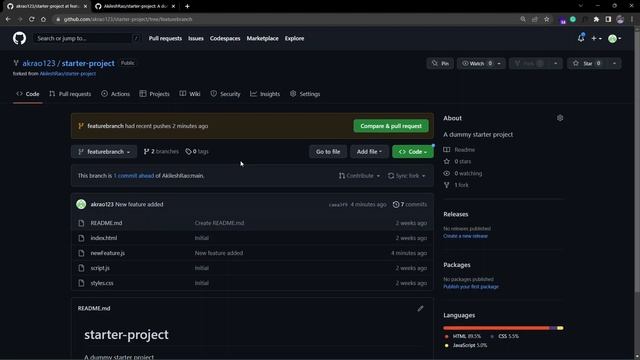
Task: Open the plus create-new dropdown
Action: coord(596,38)
